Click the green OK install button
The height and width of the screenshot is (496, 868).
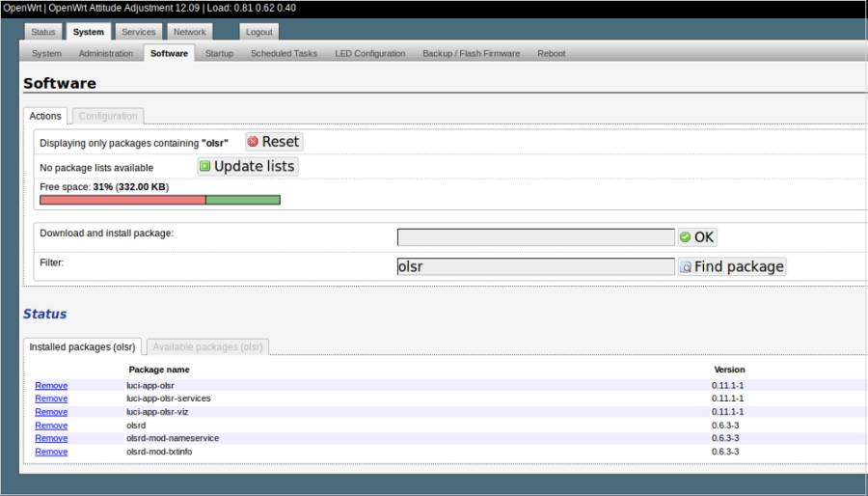pyautogui.click(x=697, y=237)
